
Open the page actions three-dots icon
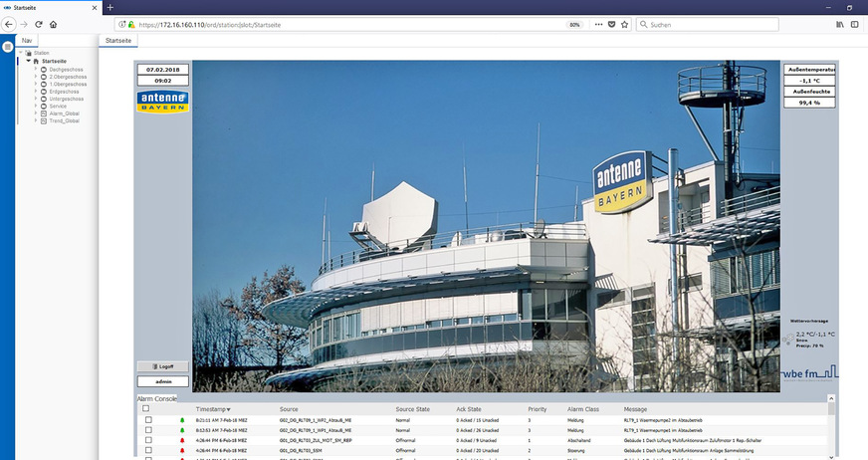599,24
